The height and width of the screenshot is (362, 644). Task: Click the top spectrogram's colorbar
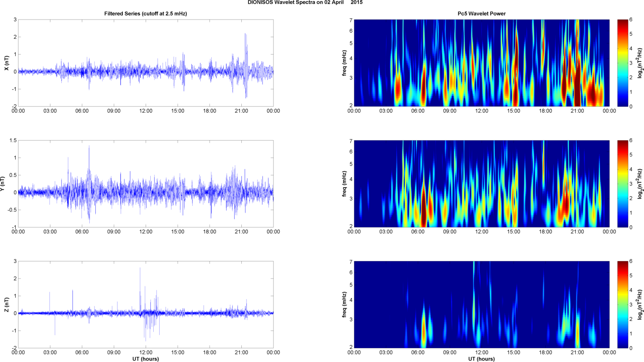coord(622,63)
